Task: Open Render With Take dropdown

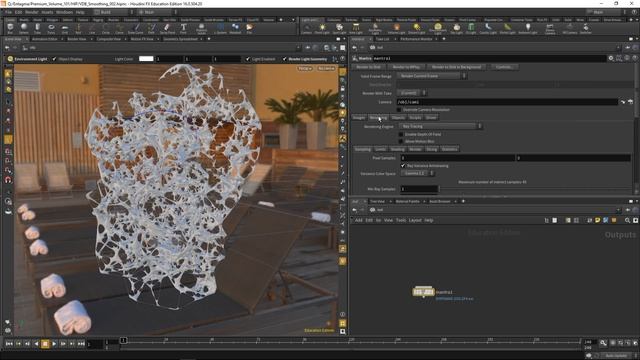Action: [x=411, y=93]
